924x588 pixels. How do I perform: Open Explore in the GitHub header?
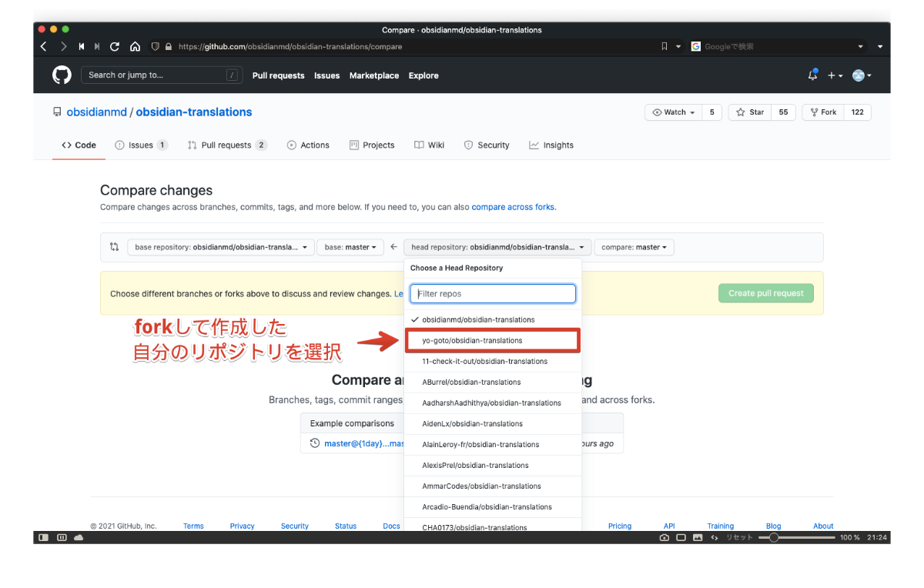point(423,75)
